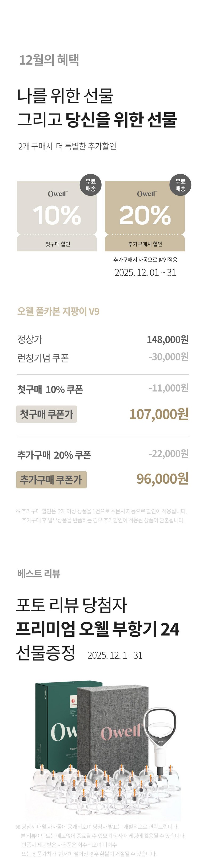Click the 프리미엄 오웰 부항기 24 headline
The height and width of the screenshot is (868, 208).
coord(98,629)
